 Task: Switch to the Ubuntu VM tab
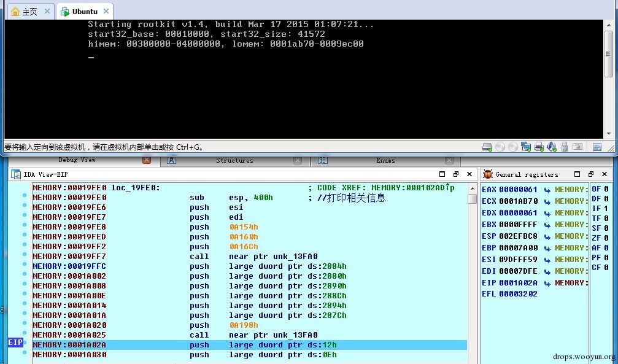click(x=85, y=12)
